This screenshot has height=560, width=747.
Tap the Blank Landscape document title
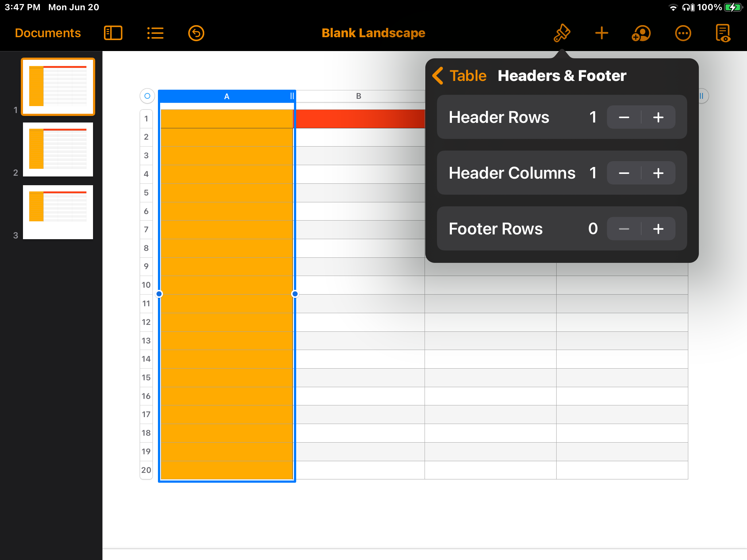373,33
